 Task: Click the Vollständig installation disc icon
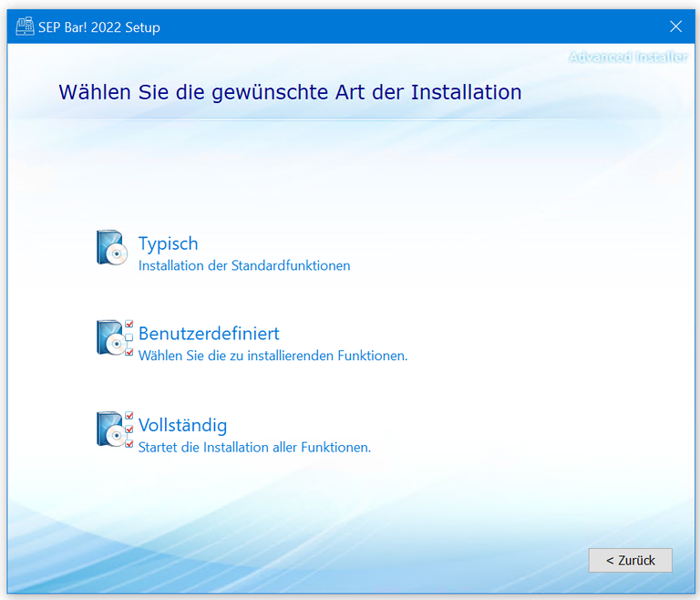coord(115,429)
